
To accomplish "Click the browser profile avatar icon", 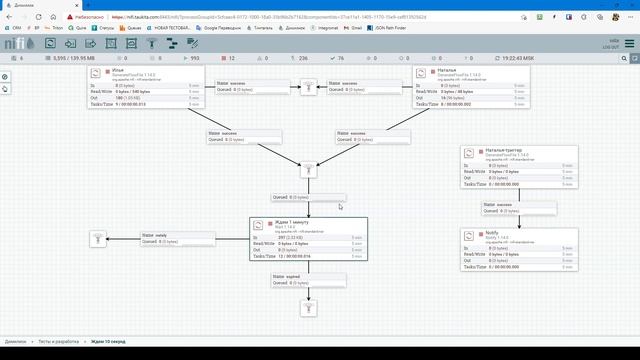I will click(616, 17).
